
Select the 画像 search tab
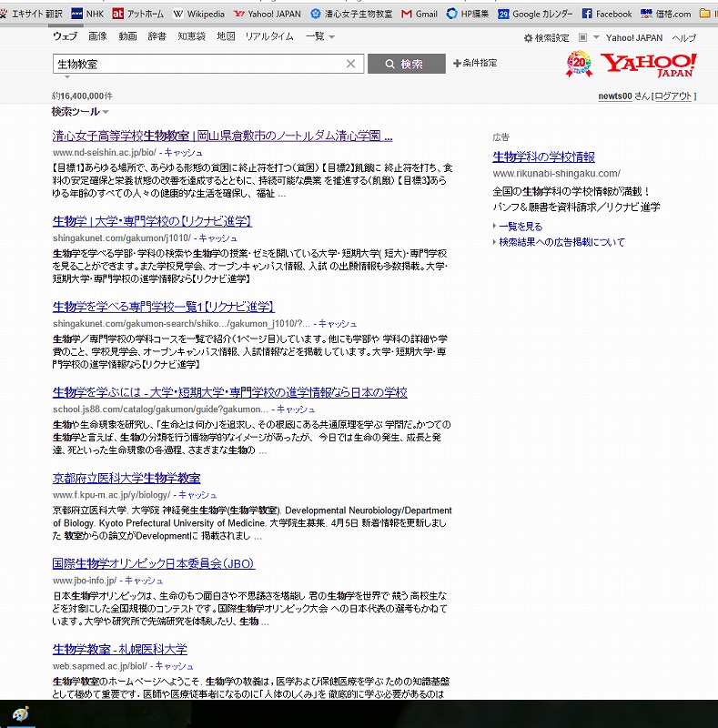(98, 36)
